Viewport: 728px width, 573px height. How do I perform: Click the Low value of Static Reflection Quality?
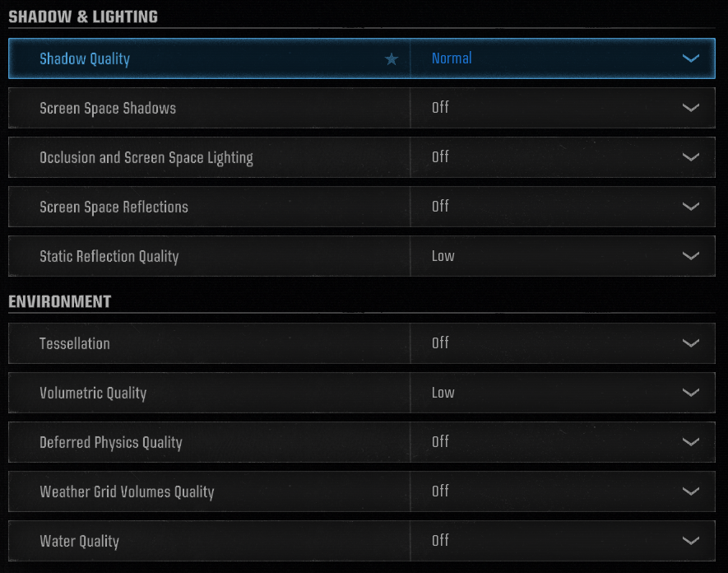(443, 256)
